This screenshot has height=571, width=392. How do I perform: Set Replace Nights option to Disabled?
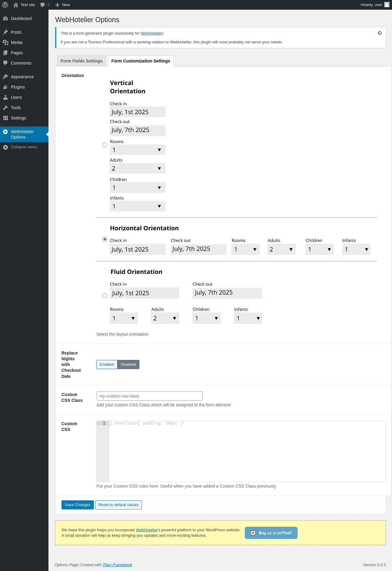coord(128,364)
